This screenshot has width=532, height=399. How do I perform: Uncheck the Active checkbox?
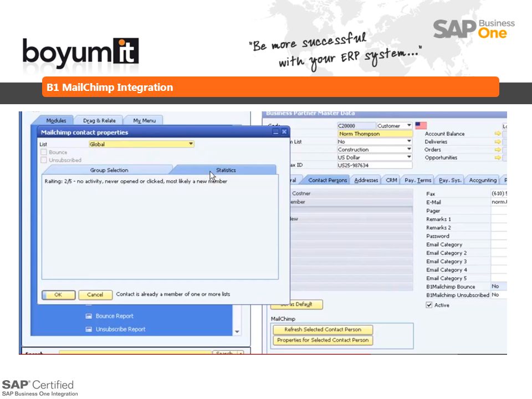[429, 305]
